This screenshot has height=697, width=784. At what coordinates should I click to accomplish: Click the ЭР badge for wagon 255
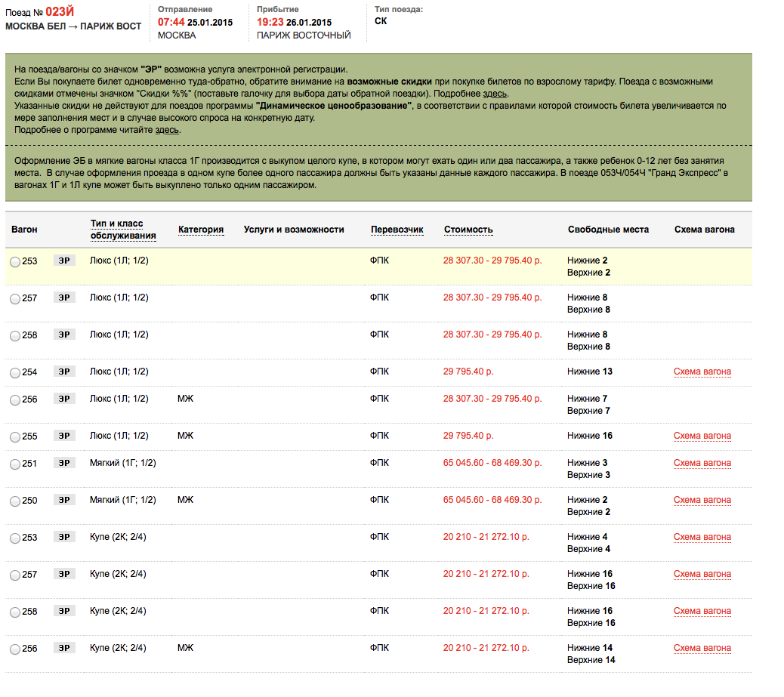(64, 436)
